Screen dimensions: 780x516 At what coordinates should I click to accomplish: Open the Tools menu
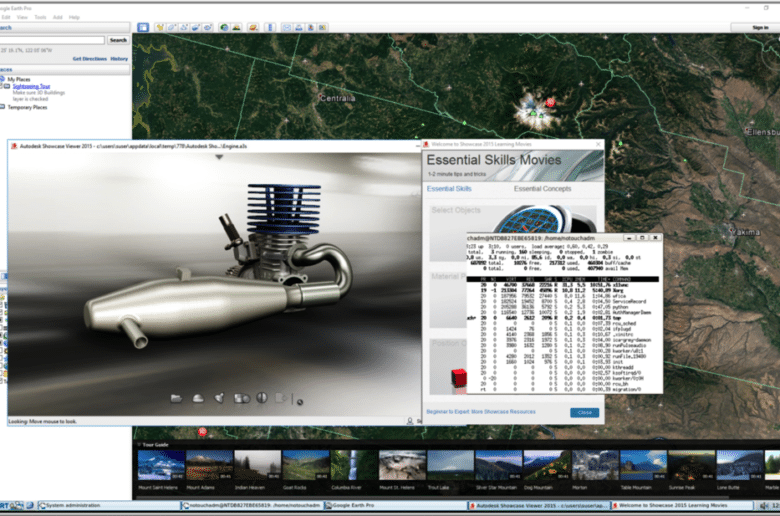click(x=40, y=17)
